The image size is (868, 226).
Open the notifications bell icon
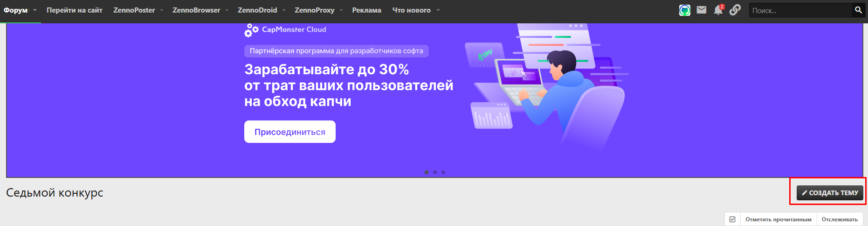(718, 10)
